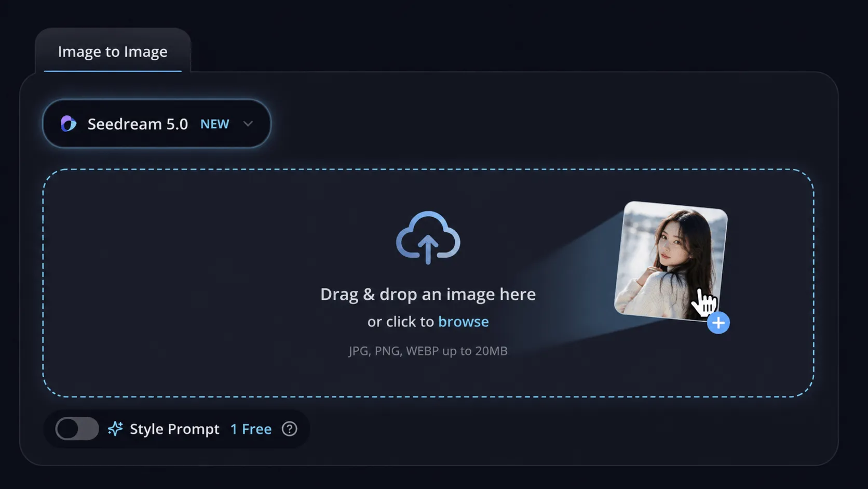868x489 pixels.
Task: Click the browse link to pick a file
Action: tap(464, 322)
